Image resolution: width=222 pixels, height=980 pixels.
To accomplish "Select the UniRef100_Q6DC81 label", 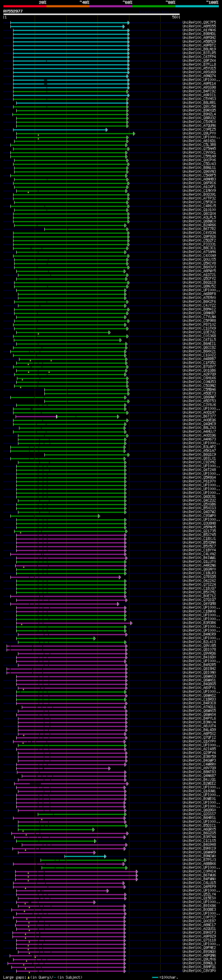I will [199, 496].
